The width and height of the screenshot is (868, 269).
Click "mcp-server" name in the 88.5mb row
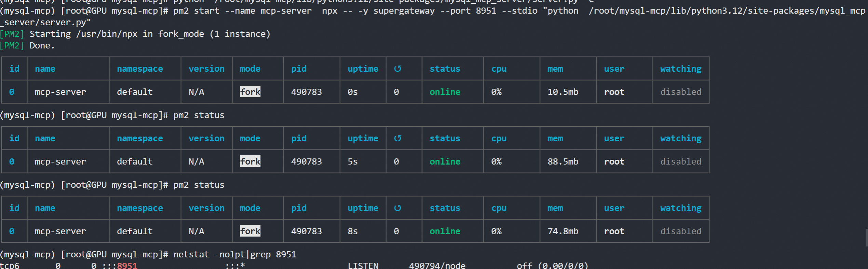(60, 161)
